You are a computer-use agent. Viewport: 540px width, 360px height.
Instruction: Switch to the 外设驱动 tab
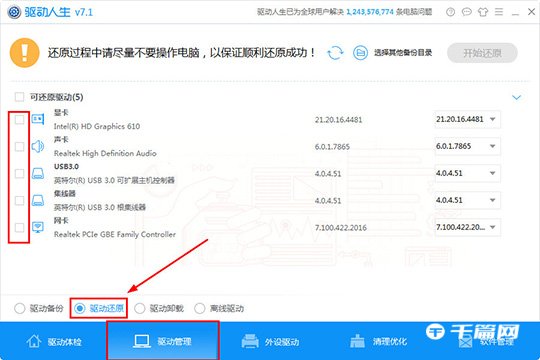(270, 341)
